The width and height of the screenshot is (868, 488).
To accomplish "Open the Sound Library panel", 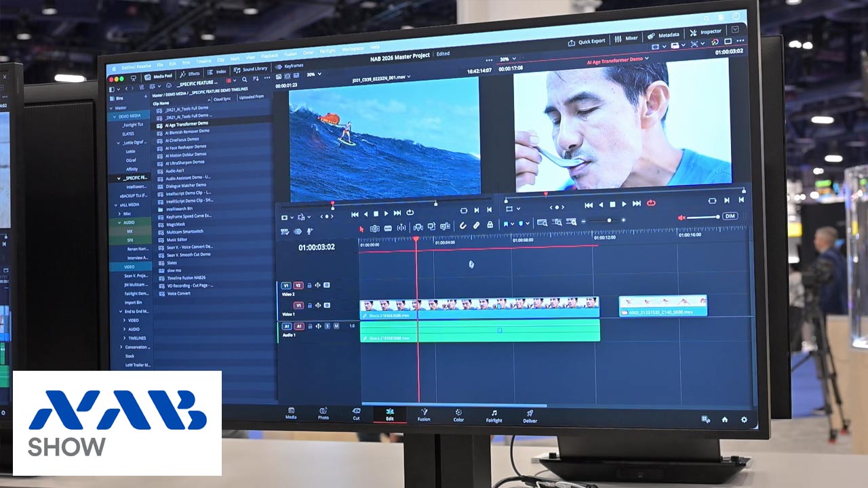I will [250, 69].
